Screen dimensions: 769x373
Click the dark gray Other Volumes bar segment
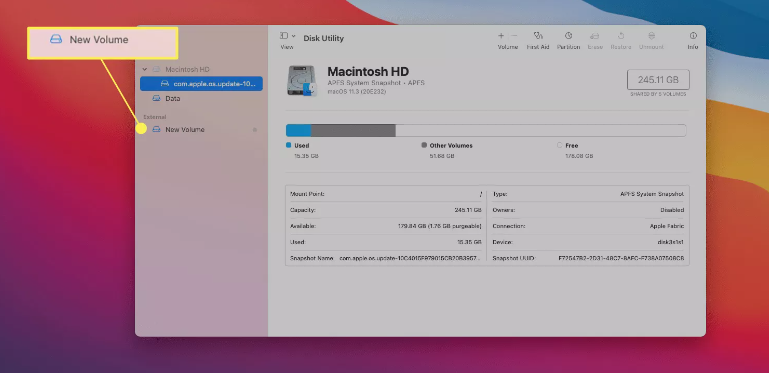[353, 130]
